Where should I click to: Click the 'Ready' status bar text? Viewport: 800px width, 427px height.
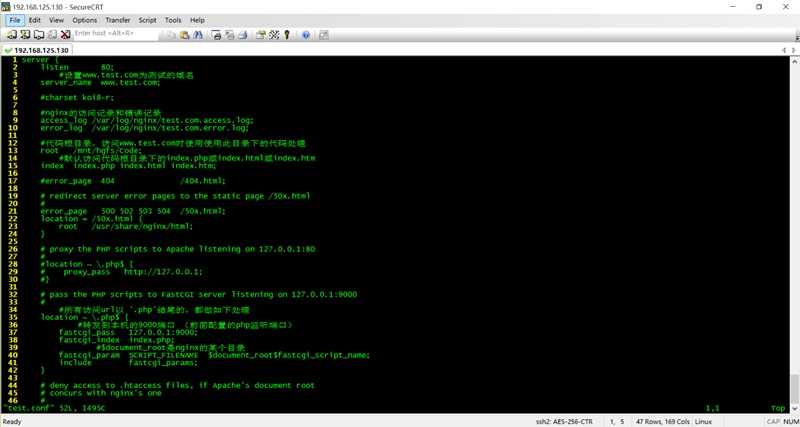12,421
